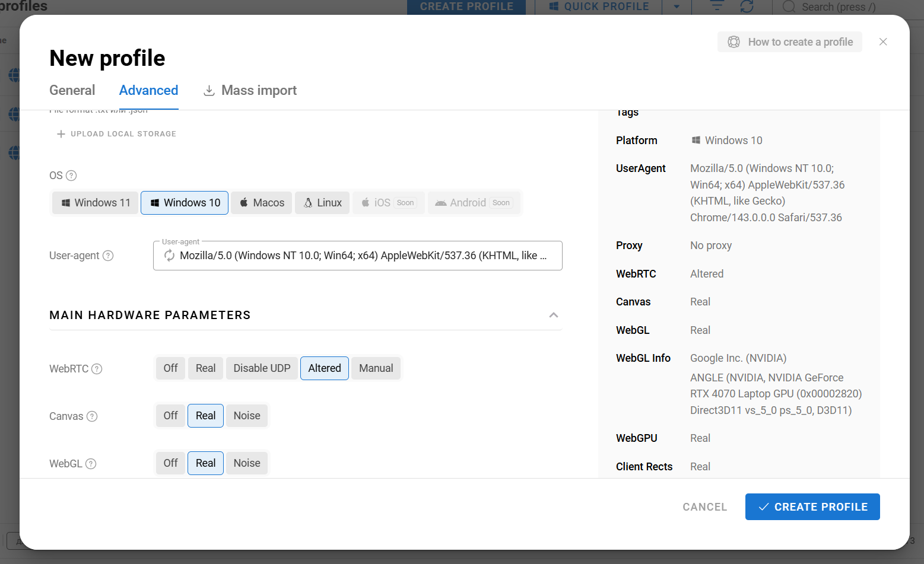The image size is (924, 564).
Task: Click the Canvas help question-mark icon
Action: click(92, 416)
